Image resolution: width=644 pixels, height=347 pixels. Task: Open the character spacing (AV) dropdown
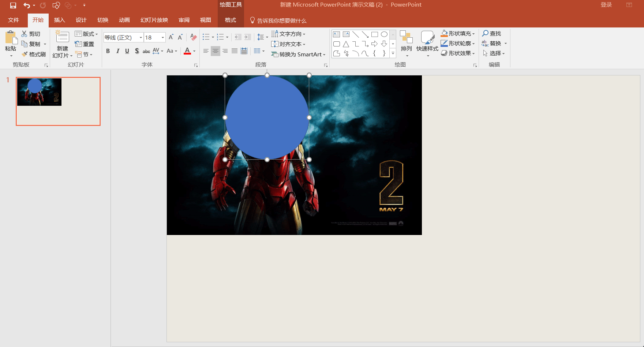[158, 51]
